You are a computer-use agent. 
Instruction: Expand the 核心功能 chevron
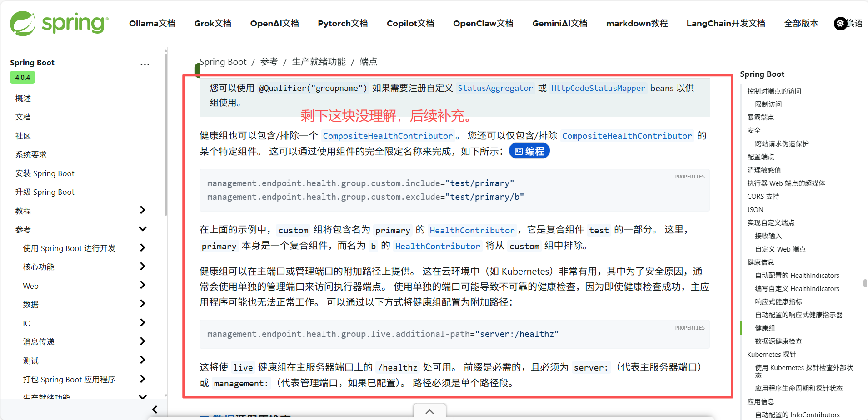point(143,266)
